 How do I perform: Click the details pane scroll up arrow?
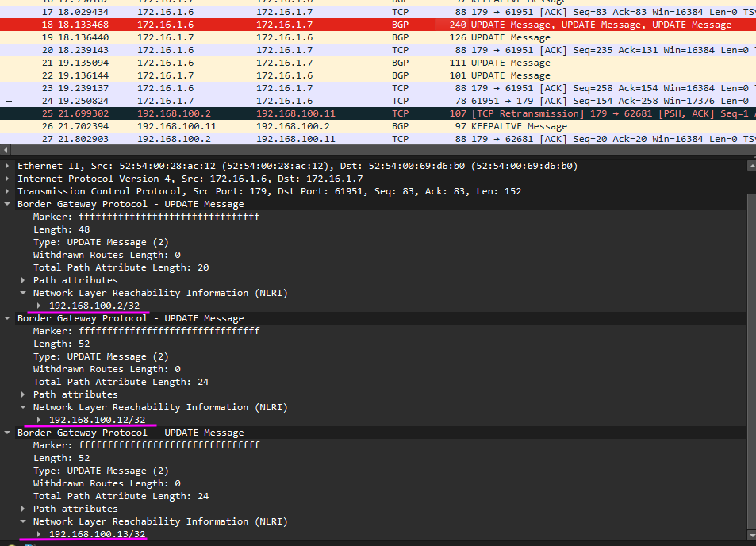click(751, 166)
